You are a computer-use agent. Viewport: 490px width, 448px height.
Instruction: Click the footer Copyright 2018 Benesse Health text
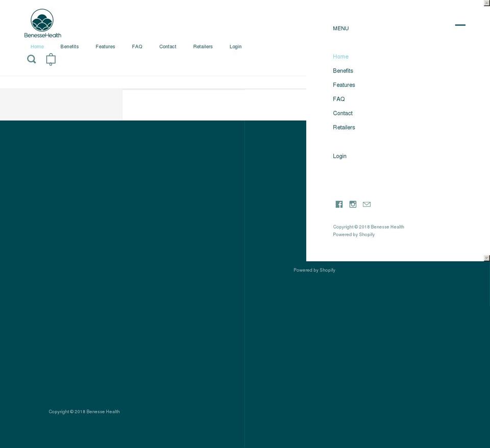click(x=84, y=412)
